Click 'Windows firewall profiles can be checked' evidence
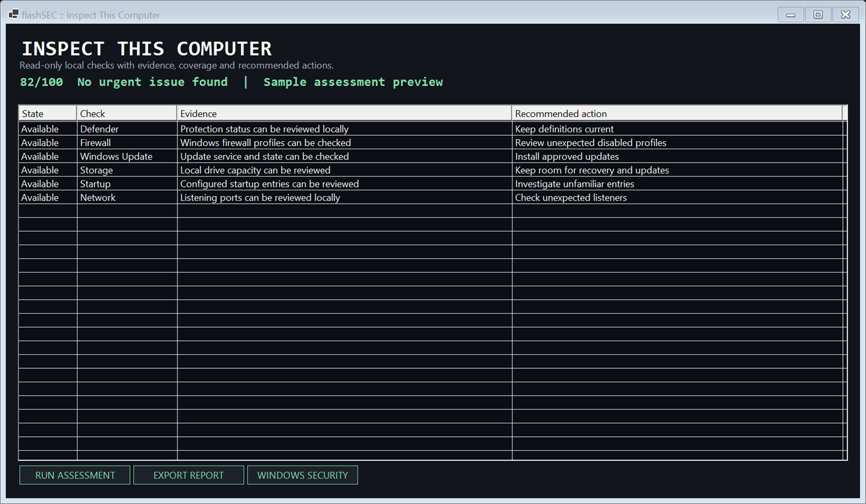 pyautogui.click(x=266, y=143)
